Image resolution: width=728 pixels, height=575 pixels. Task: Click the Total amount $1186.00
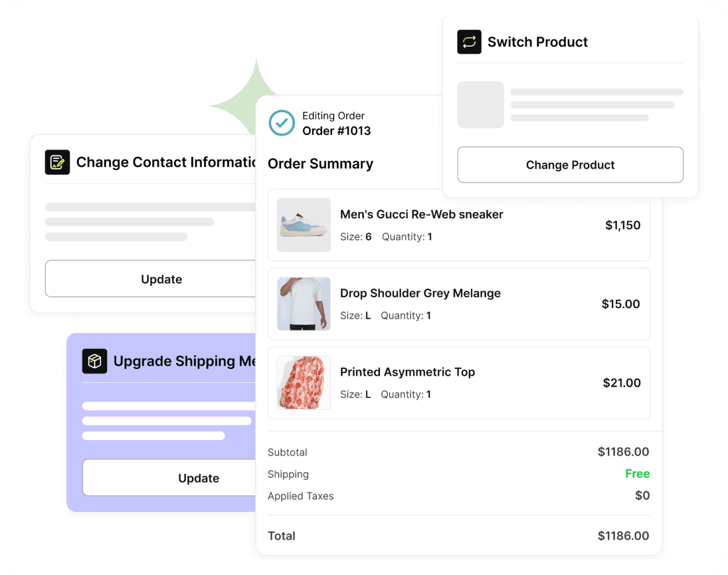point(623,536)
